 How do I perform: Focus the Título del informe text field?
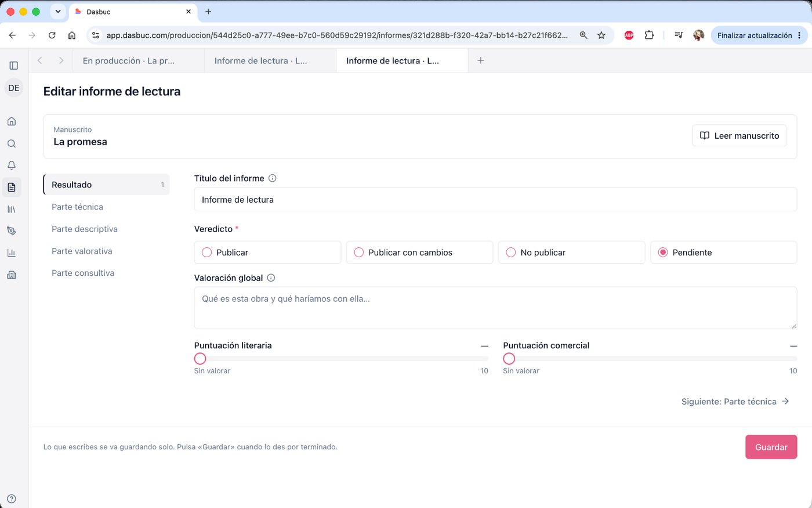(x=495, y=199)
